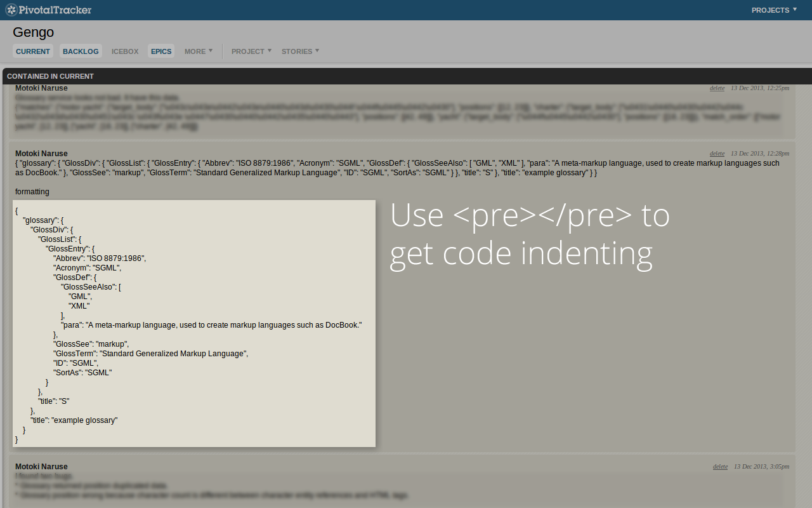Image resolution: width=812 pixels, height=508 pixels.
Task: Click the timestamp 13 Dec 2013, 12:28pm
Action: pyautogui.click(x=759, y=153)
